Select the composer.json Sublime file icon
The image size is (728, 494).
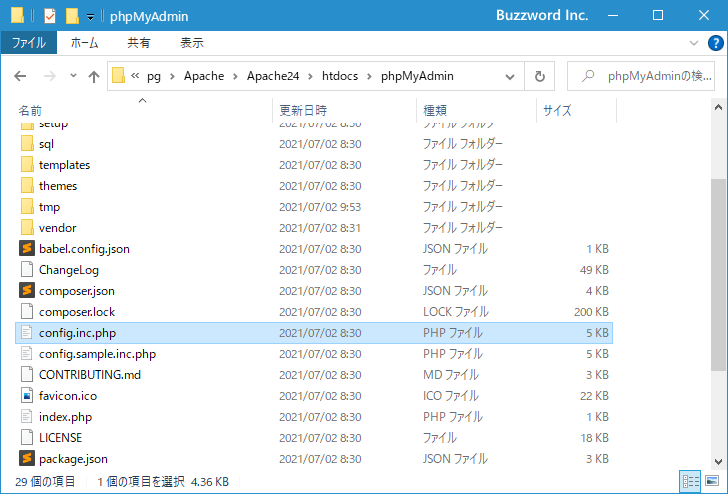pyautogui.click(x=27, y=291)
